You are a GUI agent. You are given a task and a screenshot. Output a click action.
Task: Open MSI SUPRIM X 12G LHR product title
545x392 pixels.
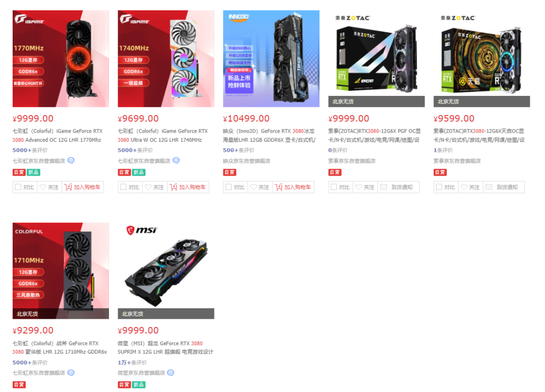click(166, 348)
